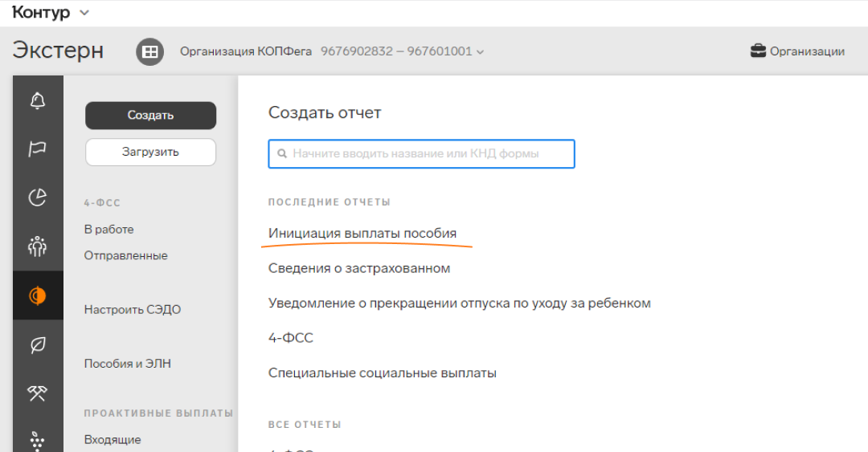Screen dimensions: 868x452
Task: Open the Организации link
Action: [x=807, y=51]
